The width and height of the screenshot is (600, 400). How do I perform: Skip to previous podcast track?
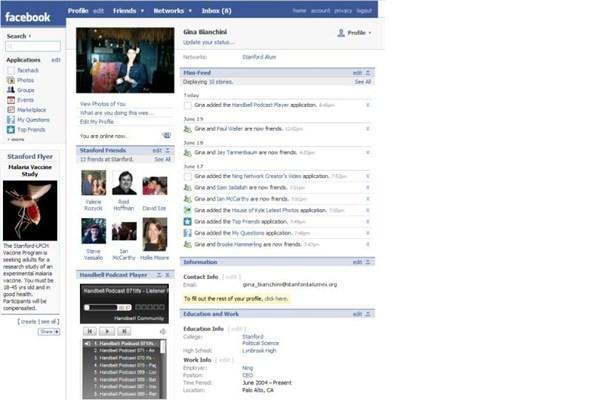coord(90,331)
